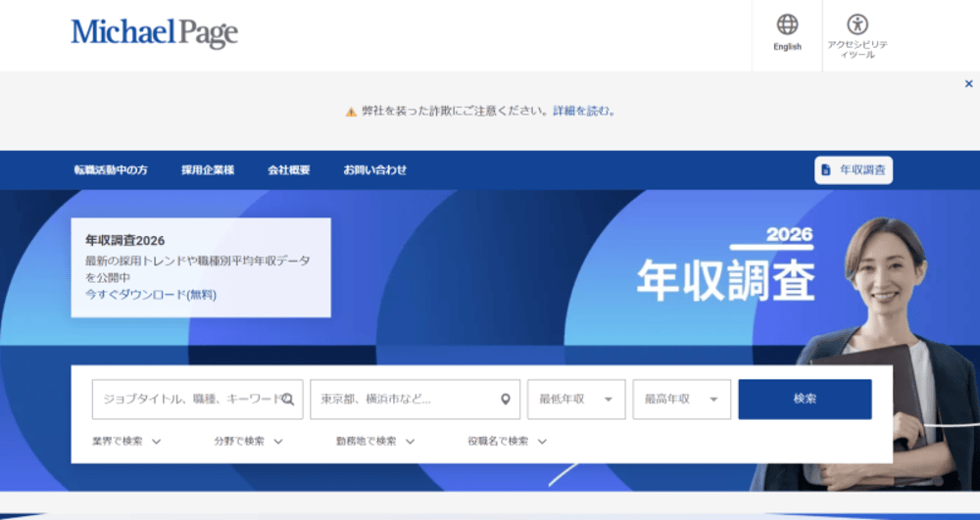Expand 役職名で検索 options

coord(507,442)
